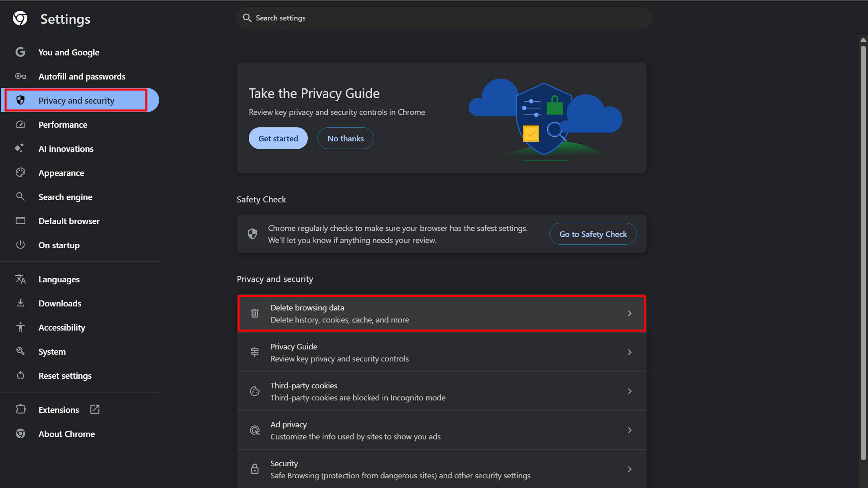This screenshot has width=868, height=488.
Task: Open the Autofill and passwords section
Action: pos(82,76)
